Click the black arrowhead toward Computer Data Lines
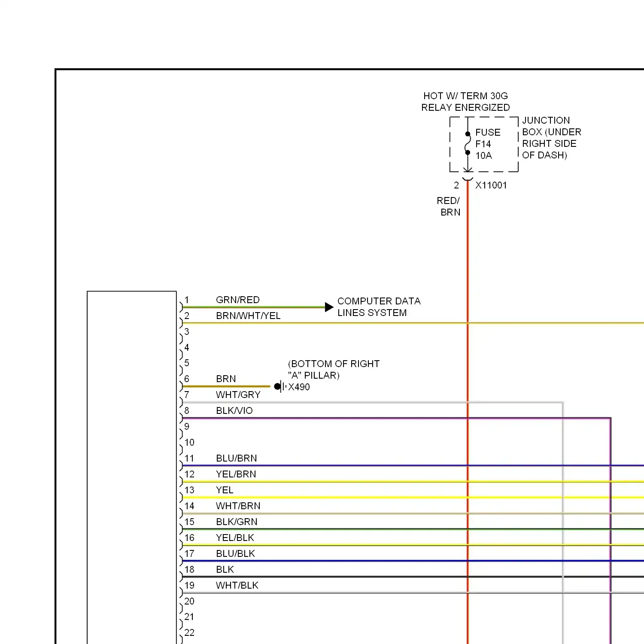The width and height of the screenshot is (644, 644). coord(329,307)
